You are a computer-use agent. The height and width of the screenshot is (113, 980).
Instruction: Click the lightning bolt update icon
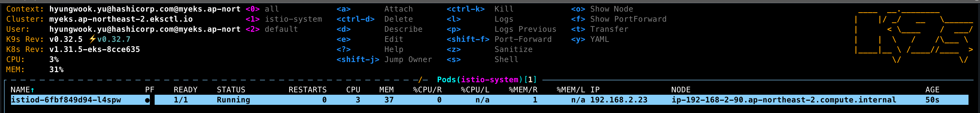point(92,39)
